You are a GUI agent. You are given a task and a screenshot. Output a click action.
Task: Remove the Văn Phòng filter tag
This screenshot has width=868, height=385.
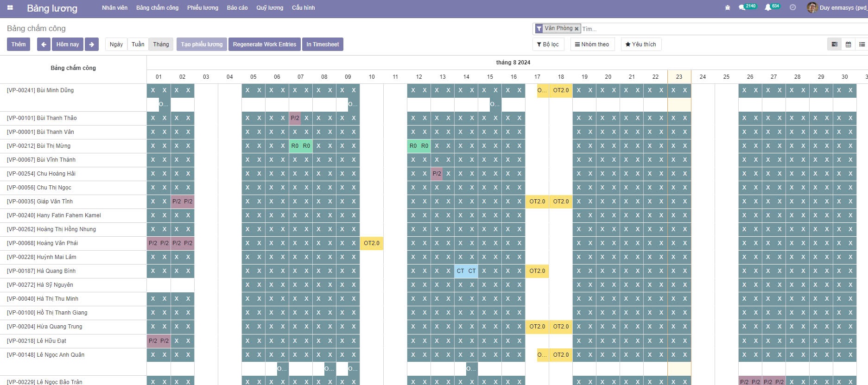577,29
